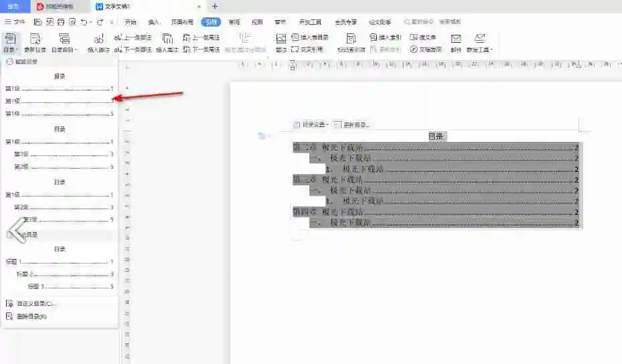This screenshot has height=364, width=622.
Task: Click the command search box 查找命令
Action: [419, 22]
